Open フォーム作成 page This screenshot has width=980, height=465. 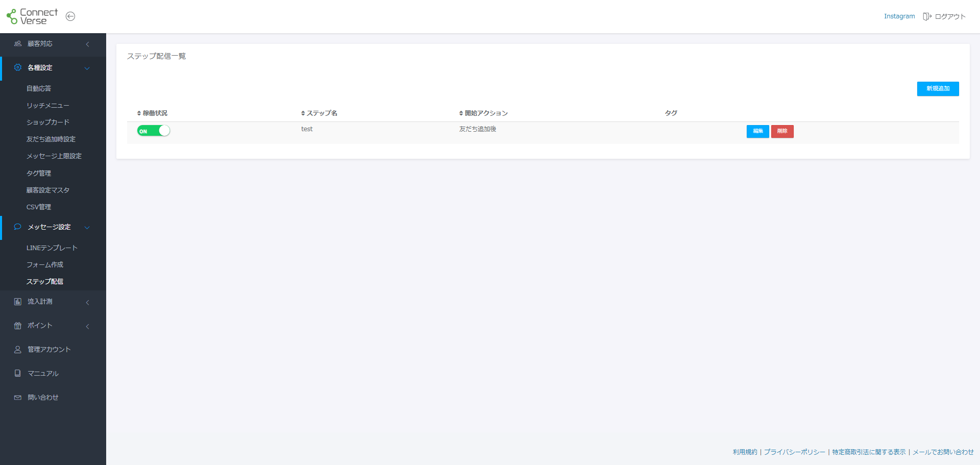pyautogui.click(x=45, y=264)
